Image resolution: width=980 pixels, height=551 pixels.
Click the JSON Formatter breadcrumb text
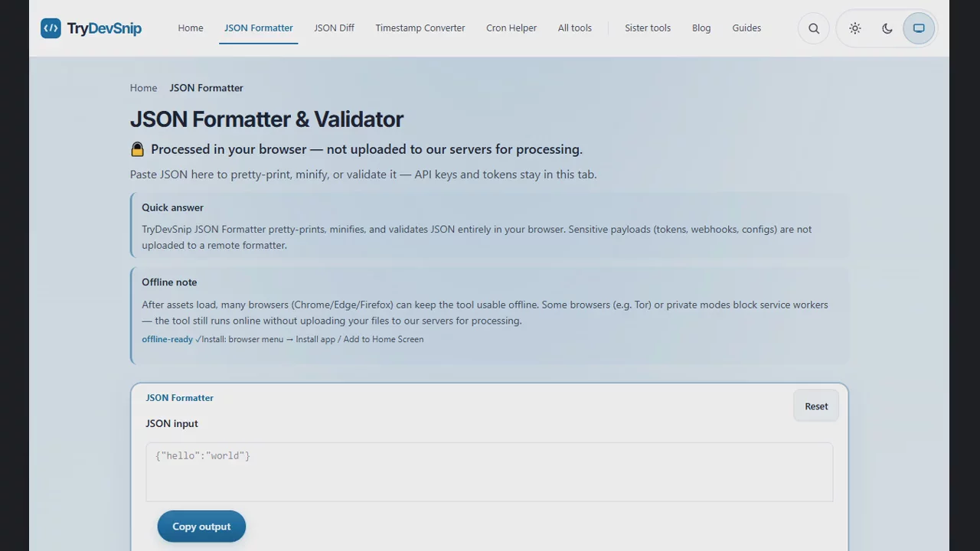206,88
